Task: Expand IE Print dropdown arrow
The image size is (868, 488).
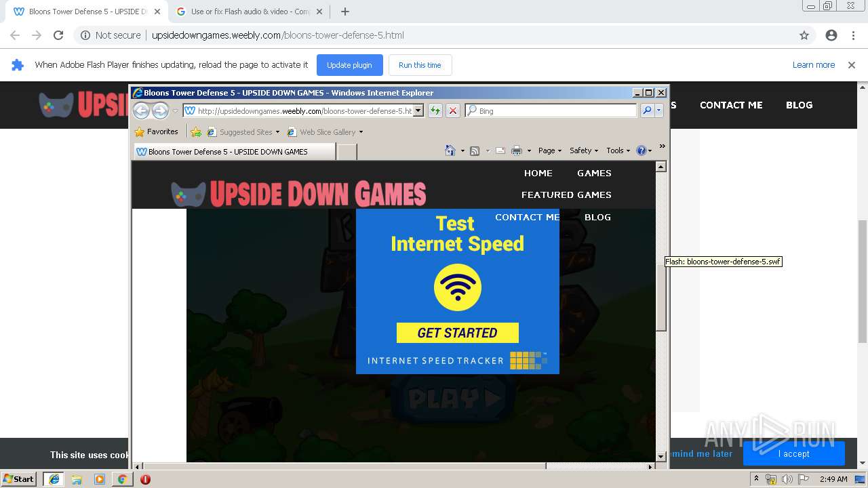Action: point(528,150)
